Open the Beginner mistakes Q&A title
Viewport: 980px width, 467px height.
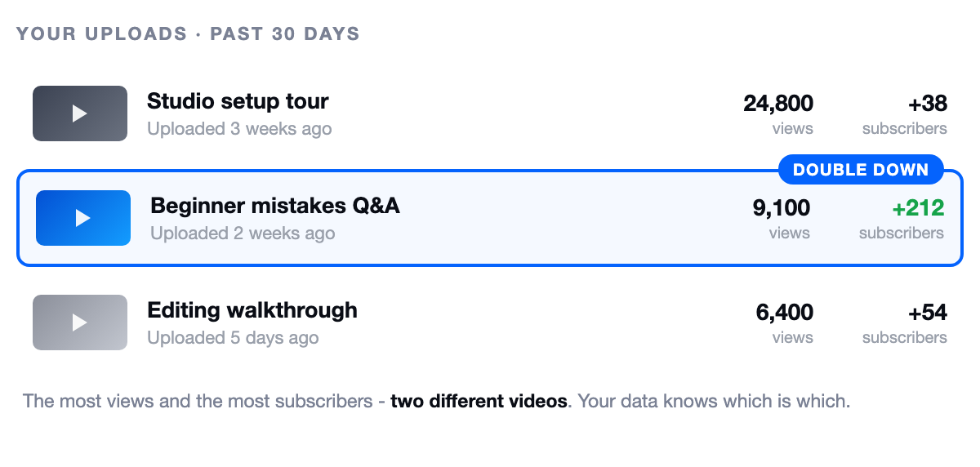(x=275, y=206)
